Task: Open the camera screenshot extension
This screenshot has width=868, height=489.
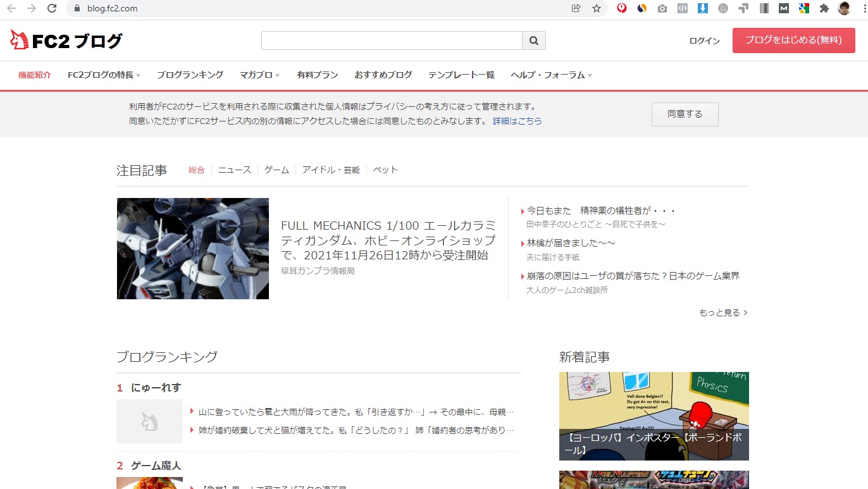Action: coord(662,8)
